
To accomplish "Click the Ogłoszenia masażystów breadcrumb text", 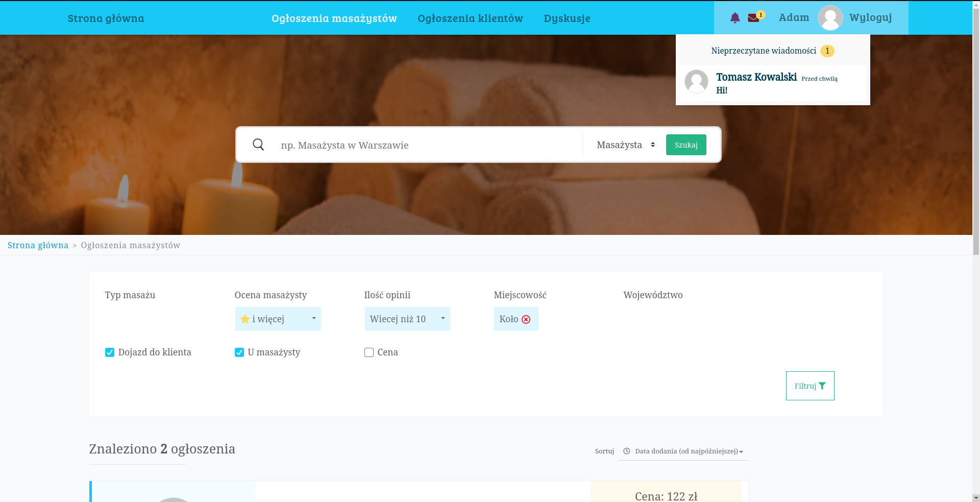I will point(131,245).
